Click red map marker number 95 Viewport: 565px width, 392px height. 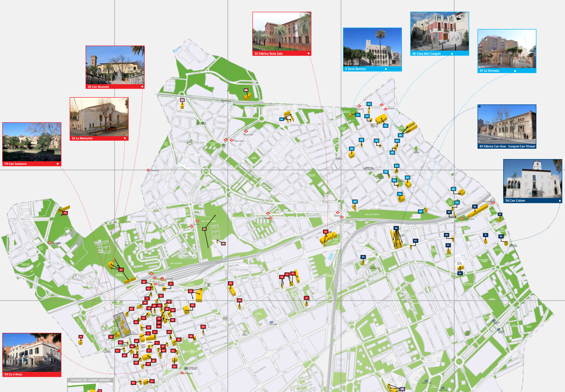pyautogui.click(x=193, y=305)
